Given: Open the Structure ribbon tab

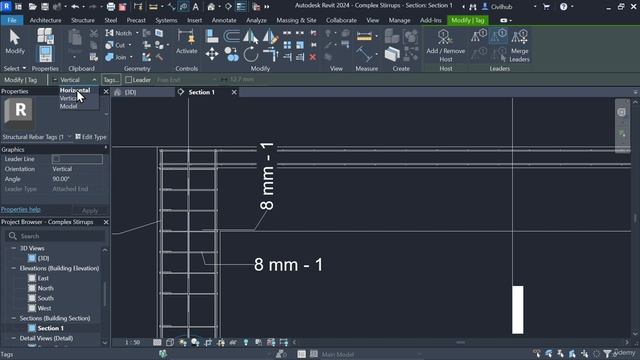Looking at the screenshot, I should click(x=83, y=20).
